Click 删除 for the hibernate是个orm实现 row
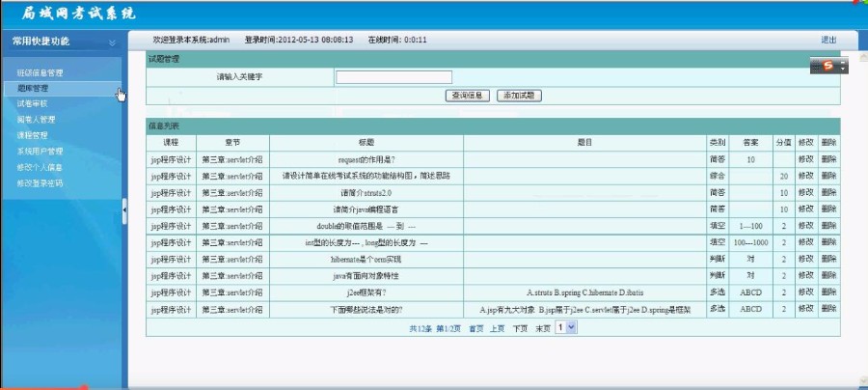 point(828,259)
